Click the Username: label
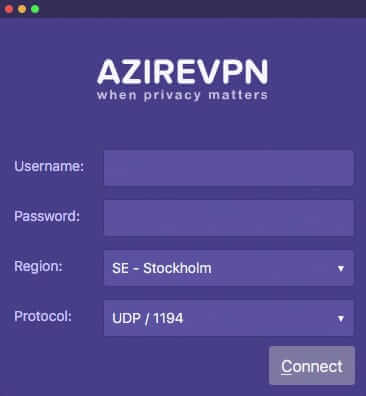The image size is (366, 396). [x=49, y=166]
